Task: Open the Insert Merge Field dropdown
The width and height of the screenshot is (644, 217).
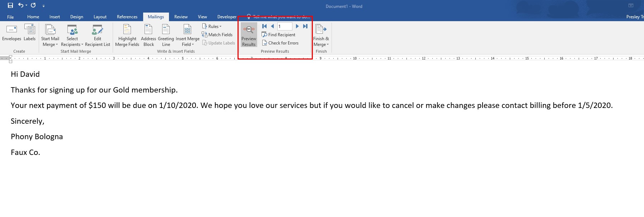Action: pyautogui.click(x=188, y=35)
